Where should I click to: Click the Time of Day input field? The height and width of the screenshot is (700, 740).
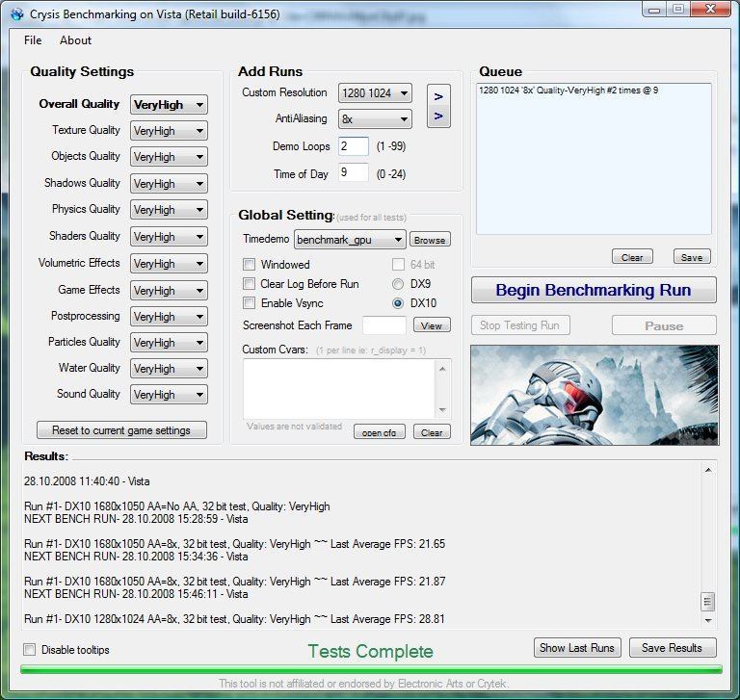point(354,172)
